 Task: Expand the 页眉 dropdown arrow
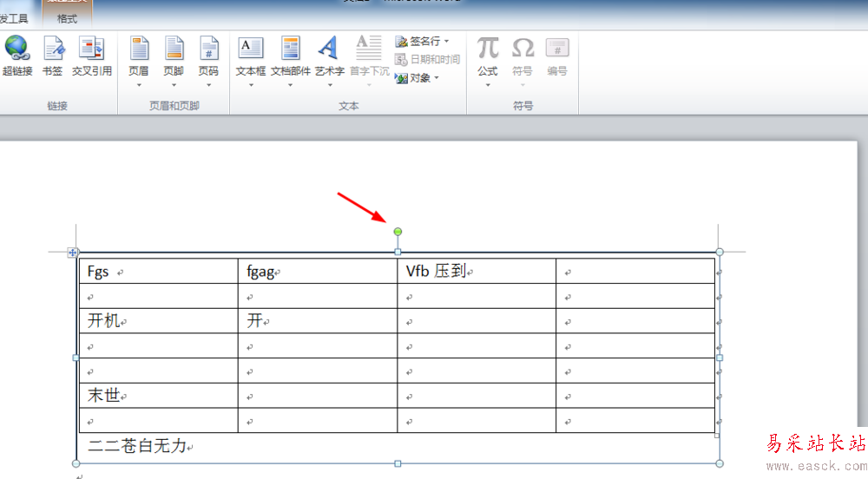(x=139, y=85)
